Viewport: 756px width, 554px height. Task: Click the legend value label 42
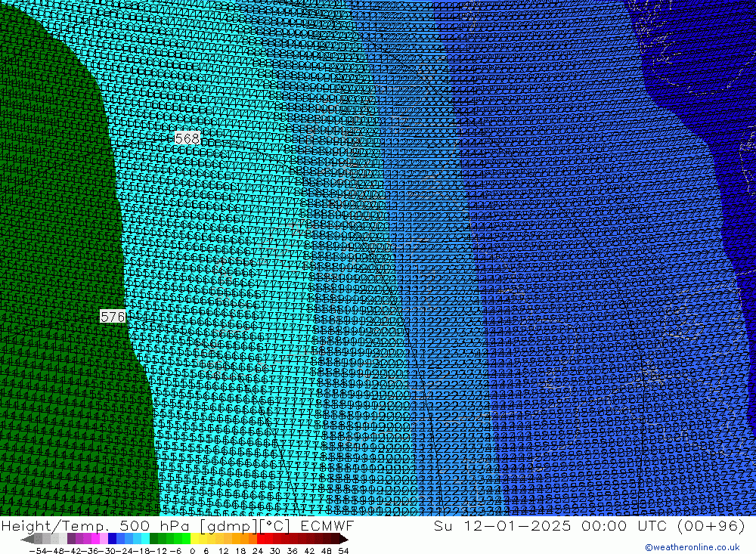309,551
